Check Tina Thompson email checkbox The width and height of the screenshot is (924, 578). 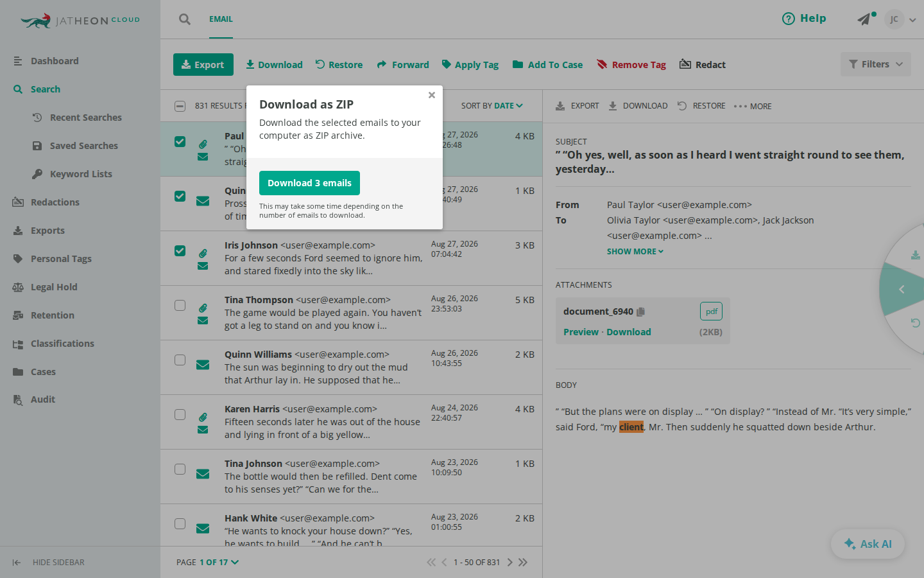[180, 305]
